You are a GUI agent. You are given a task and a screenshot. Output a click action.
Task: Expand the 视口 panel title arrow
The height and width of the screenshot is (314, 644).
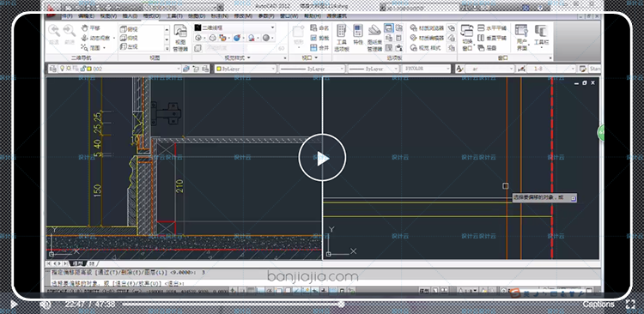click(x=315, y=57)
